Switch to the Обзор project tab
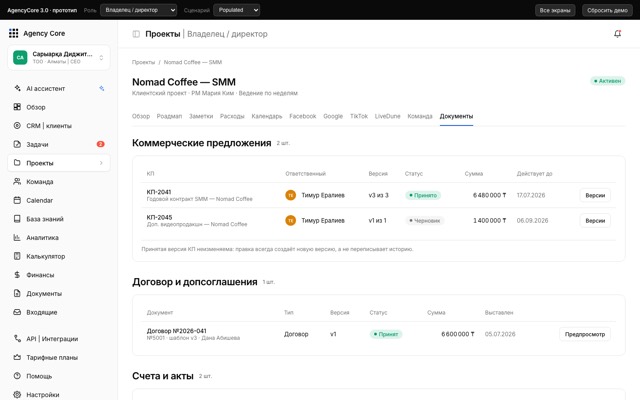Viewport: 640px width, 400px height. (141, 116)
